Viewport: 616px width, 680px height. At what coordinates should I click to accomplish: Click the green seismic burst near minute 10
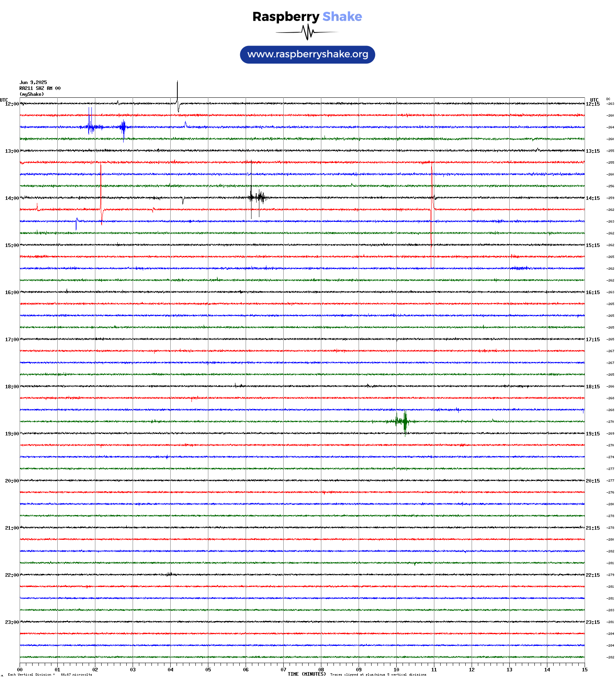pyautogui.click(x=401, y=422)
